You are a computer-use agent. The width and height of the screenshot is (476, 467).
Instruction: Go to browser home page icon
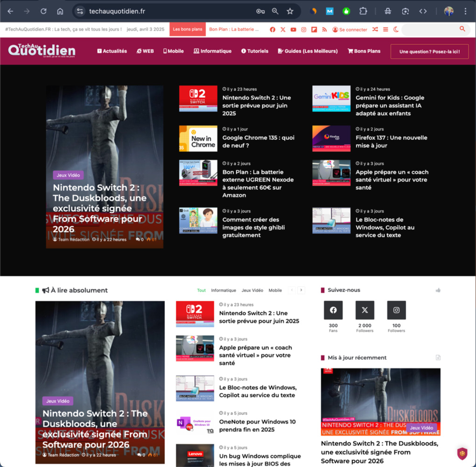(60, 11)
